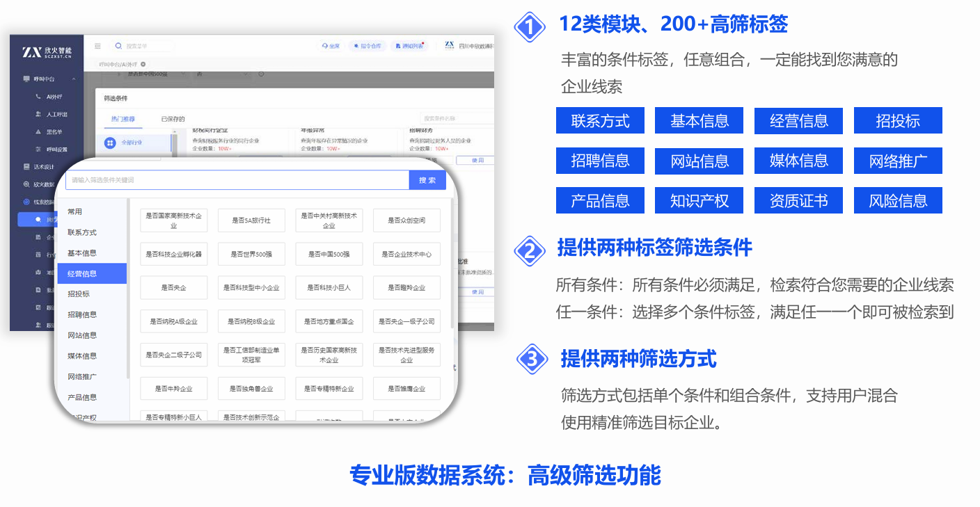
Task: Collapse the 呼叫中台 sidebar group
Action: (74, 79)
